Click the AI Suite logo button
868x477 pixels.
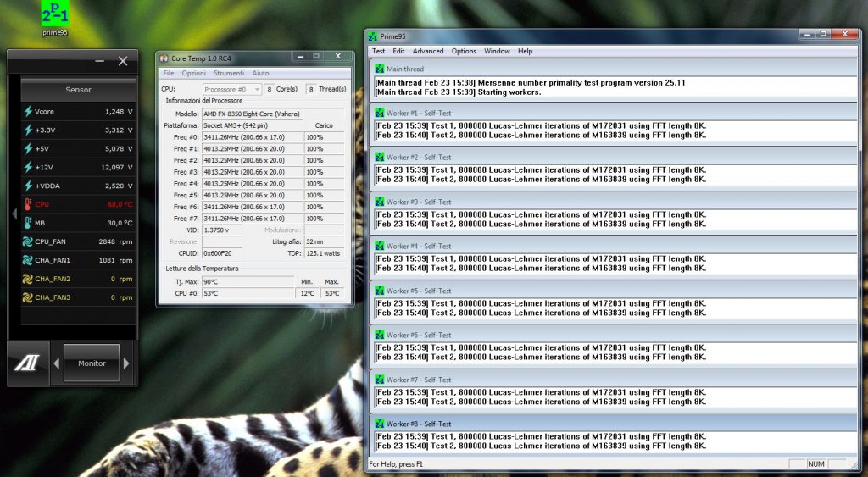(28, 363)
